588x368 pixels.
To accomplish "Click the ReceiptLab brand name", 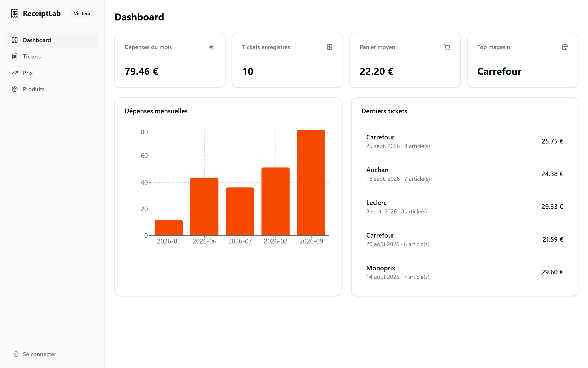I will point(42,13).
